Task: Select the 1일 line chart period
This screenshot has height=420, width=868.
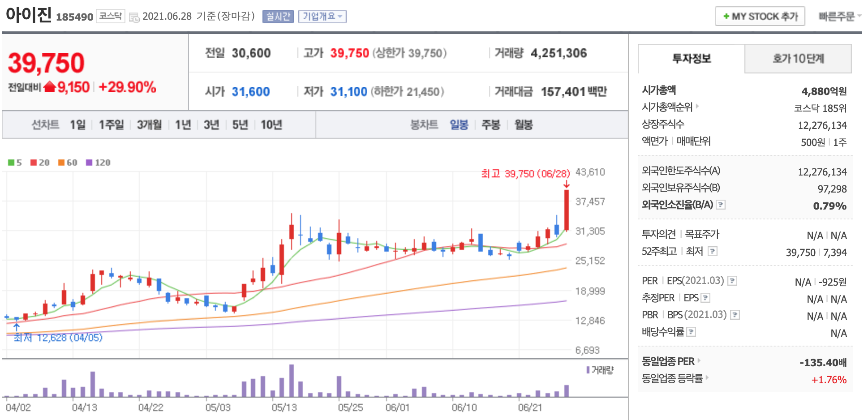Action: [77, 124]
